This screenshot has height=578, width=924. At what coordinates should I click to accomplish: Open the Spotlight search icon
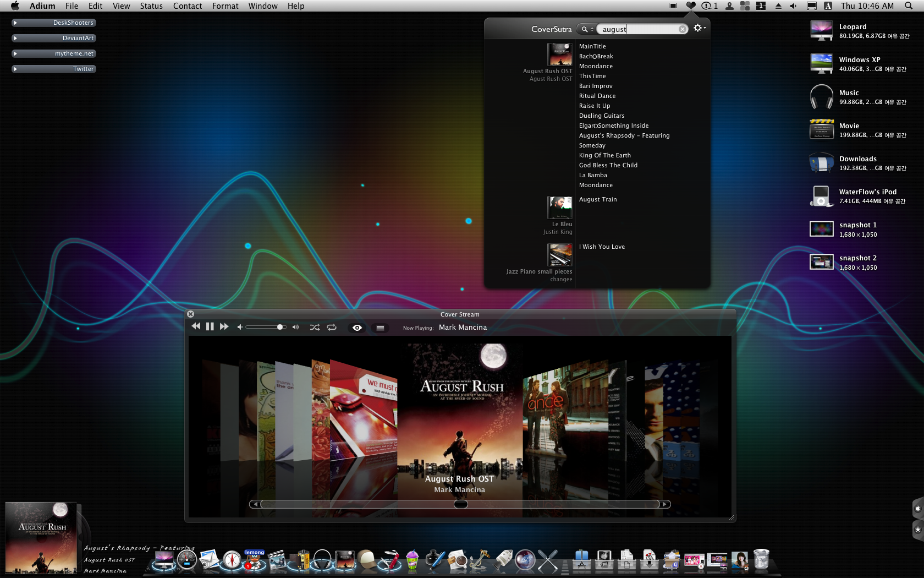tap(909, 6)
